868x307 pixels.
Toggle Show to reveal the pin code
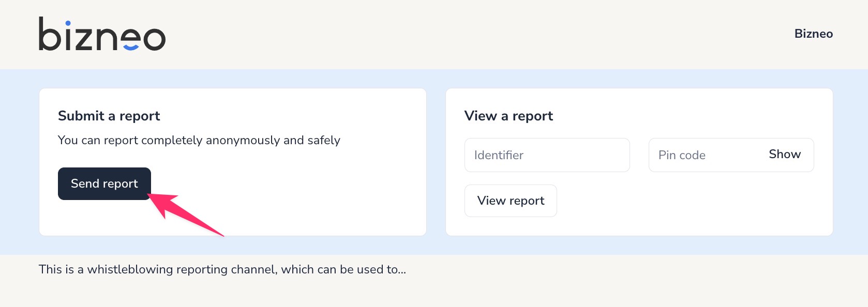coord(784,155)
